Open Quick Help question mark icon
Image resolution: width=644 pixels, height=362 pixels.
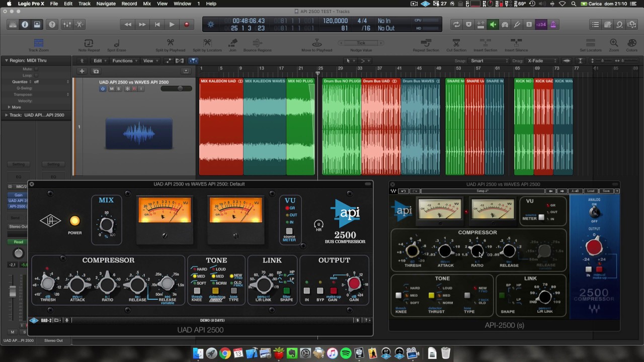[52, 24]
